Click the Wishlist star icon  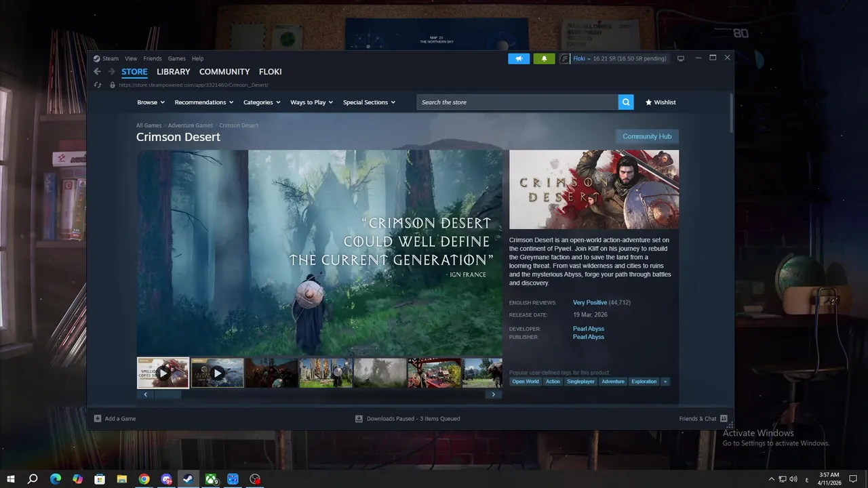coord(648,102)
